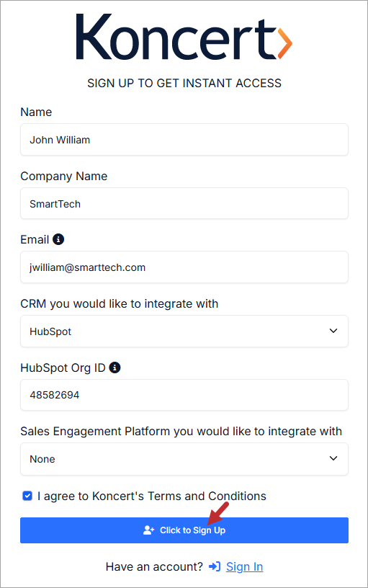
Task: Click into the Email field with jwilliam@smarttech.com
Action: pyautogui.click(x=184, y=267)
